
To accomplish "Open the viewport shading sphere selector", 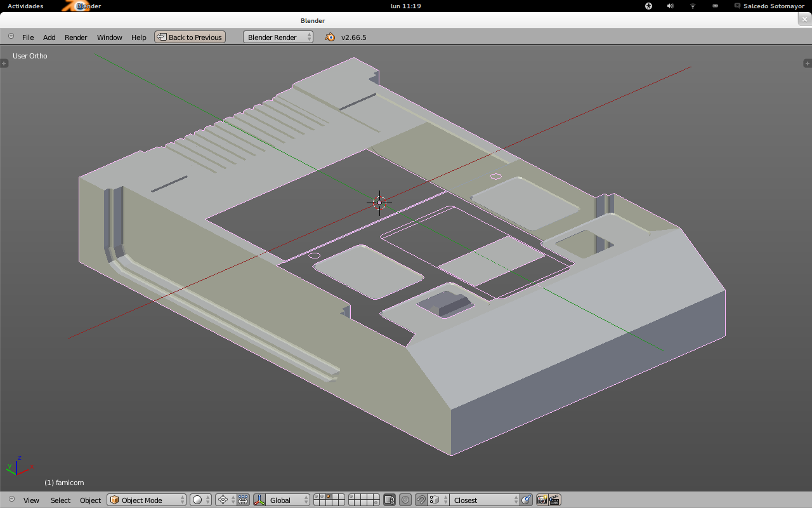I will 200,500.
